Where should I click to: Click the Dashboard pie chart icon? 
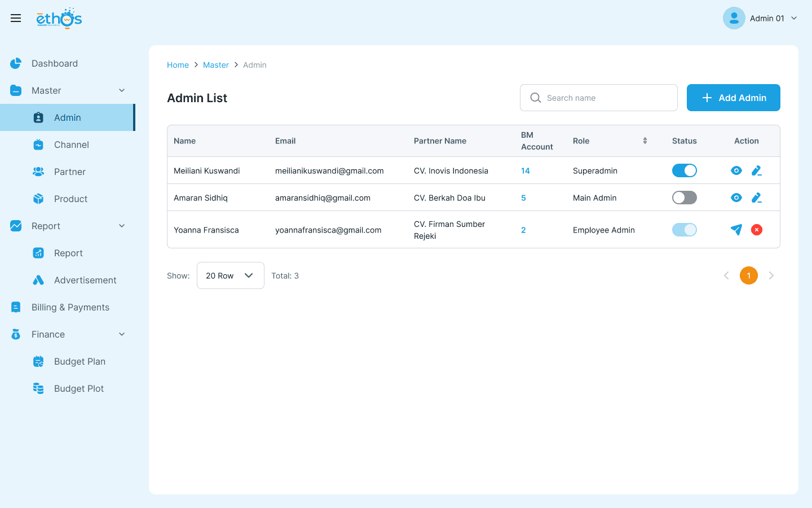point(16,63)
